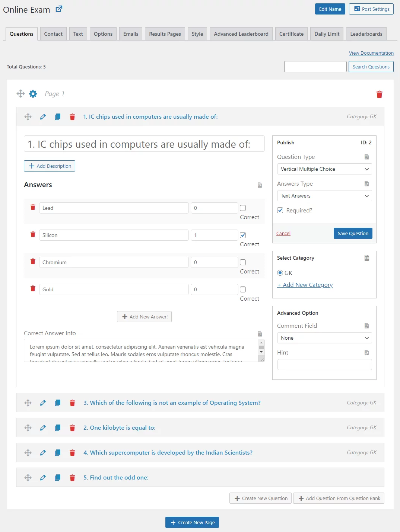Delete question 5 with the trash icon
This screenshot has height=532, width=400.
click(x=72, y=477)
